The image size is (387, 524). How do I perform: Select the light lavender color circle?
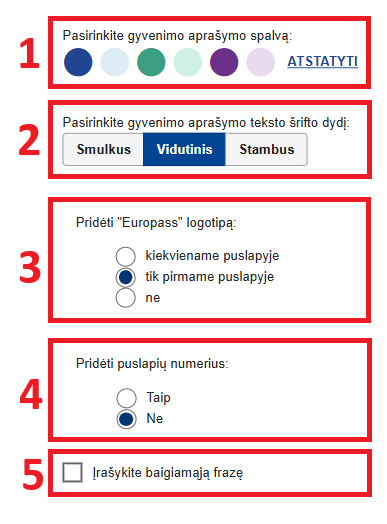pos(260,62)
